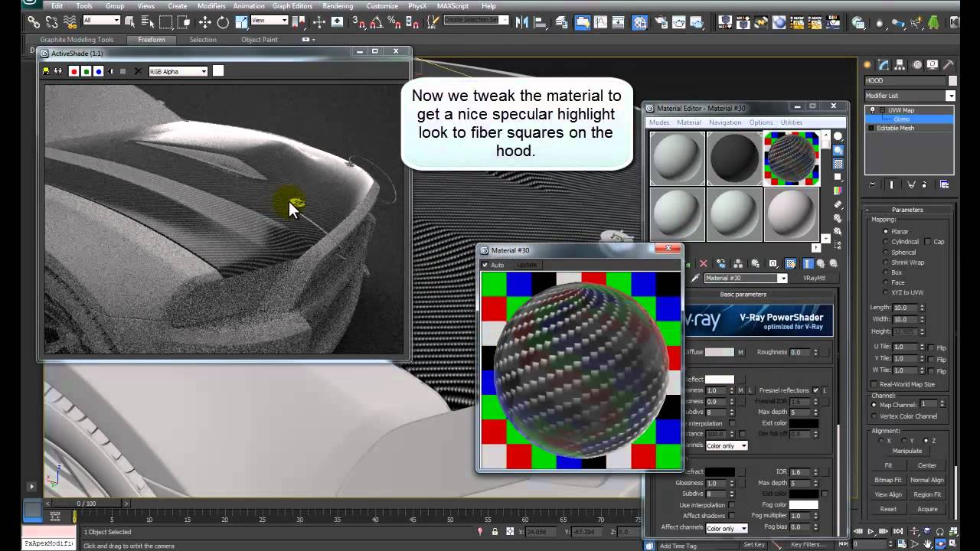This screenshot has width=980, height=551.
Task: Open Material Editor Navigation menu
Action: click(724, 122)
